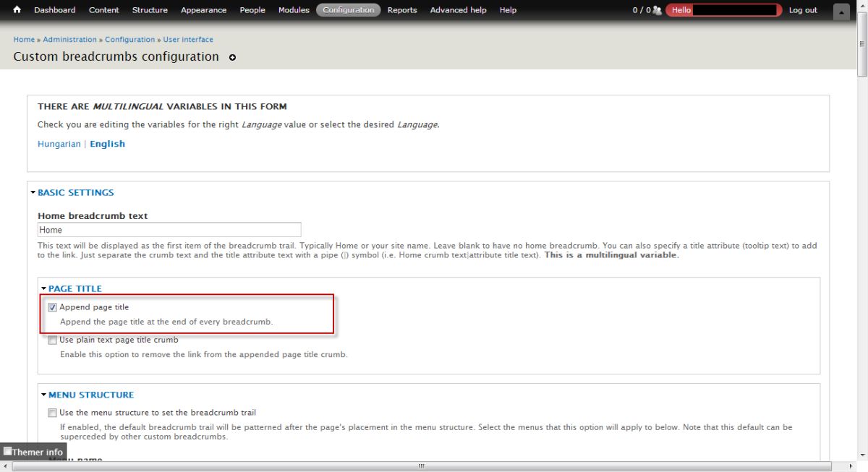
Task: Enable Use plain text page title crumb
Action: point(52,340)
